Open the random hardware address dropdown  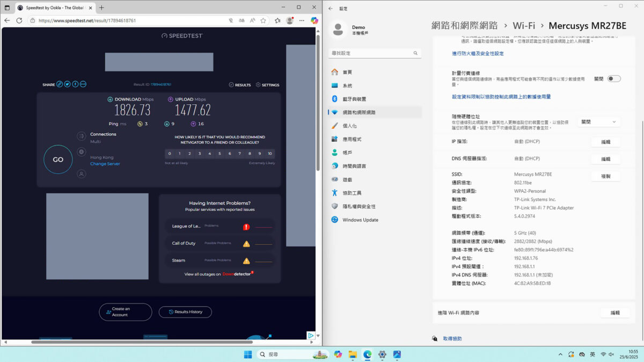[x=599, y=122]
